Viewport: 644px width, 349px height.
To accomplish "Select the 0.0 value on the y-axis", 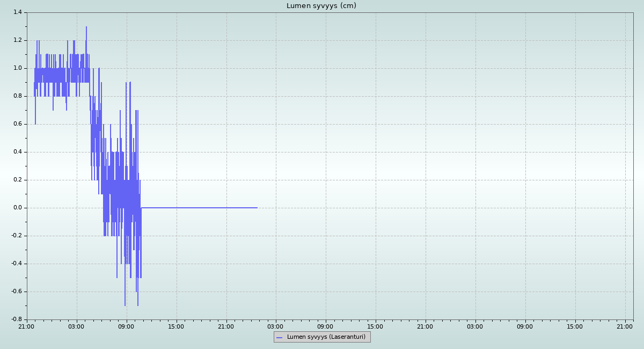I will click(18, 208).
